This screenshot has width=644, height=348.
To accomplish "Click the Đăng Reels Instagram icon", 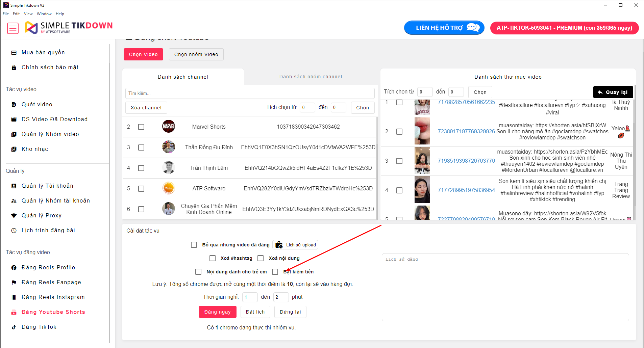I will [14, 297].
